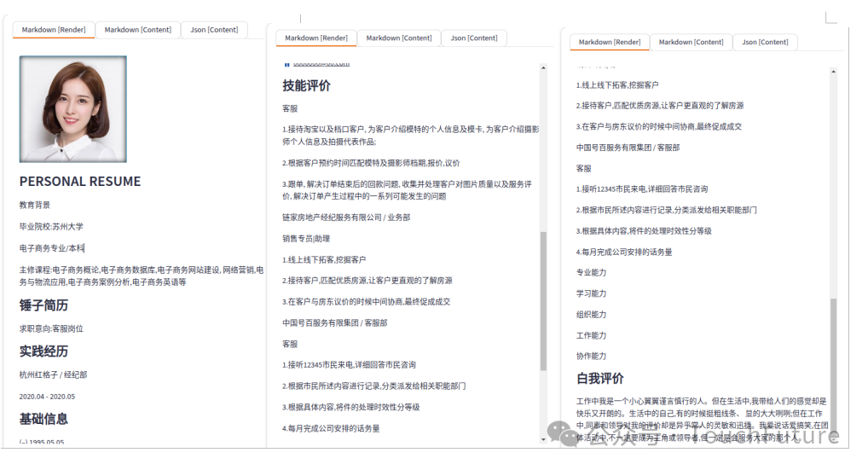Click the scroll-up arrow in middle panel
Viewport: 868px width, 470px height.
point(543,67)
